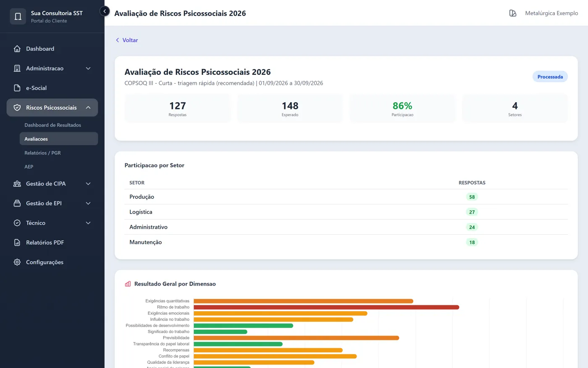Click the Gestão de EPI icon
Viewport: 588px width, 368px height.
coord(17,203)
